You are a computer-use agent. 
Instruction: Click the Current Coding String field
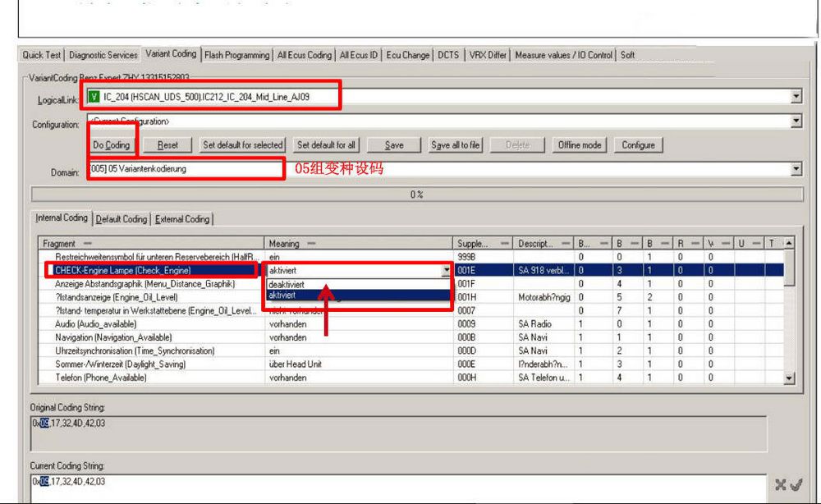[394, 485]
